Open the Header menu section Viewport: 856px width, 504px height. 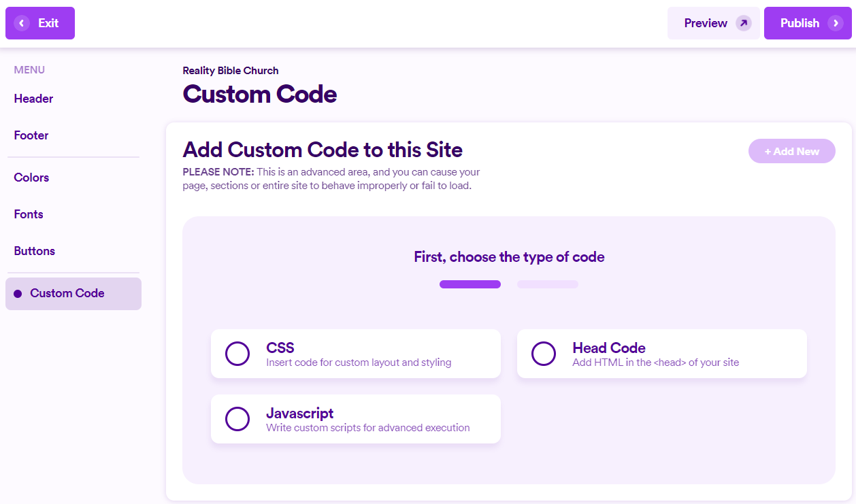pos(33,99)
